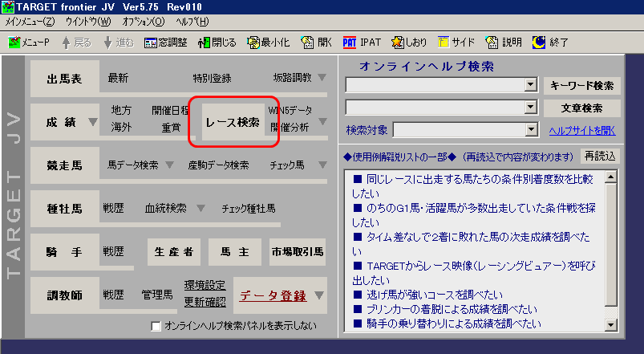Click 管理馬 under 調教師
Viewport: 644px width, 354px height.
[x=157, y=295]
